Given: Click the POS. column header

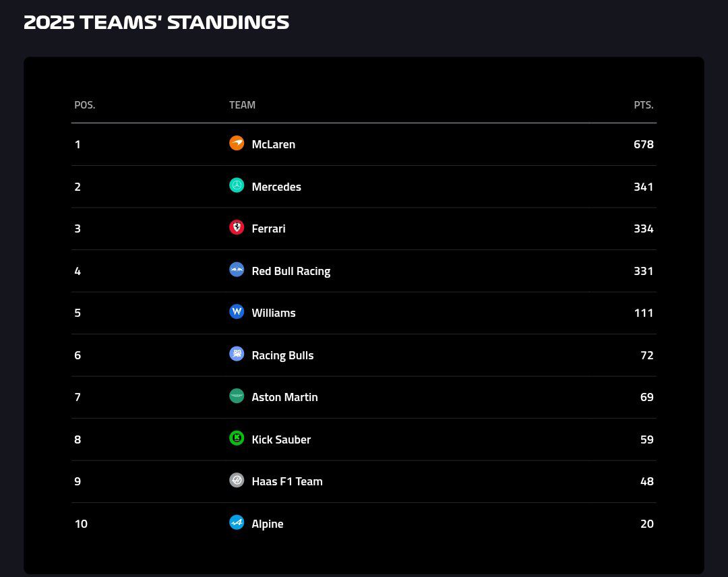Looking at the screenshot, I should tap(85, 105).
